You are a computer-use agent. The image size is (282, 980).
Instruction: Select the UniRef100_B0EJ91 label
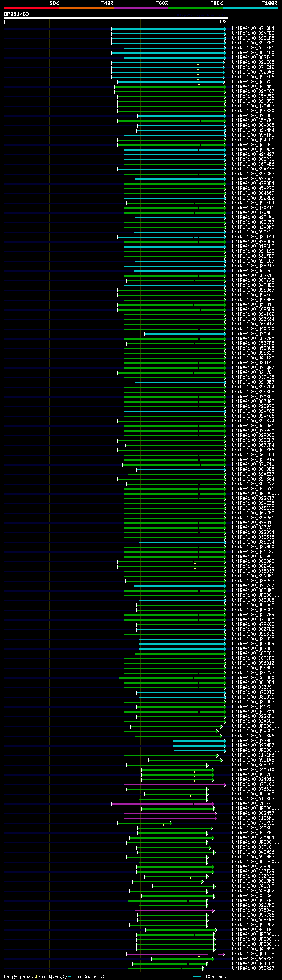pos(253,765)
